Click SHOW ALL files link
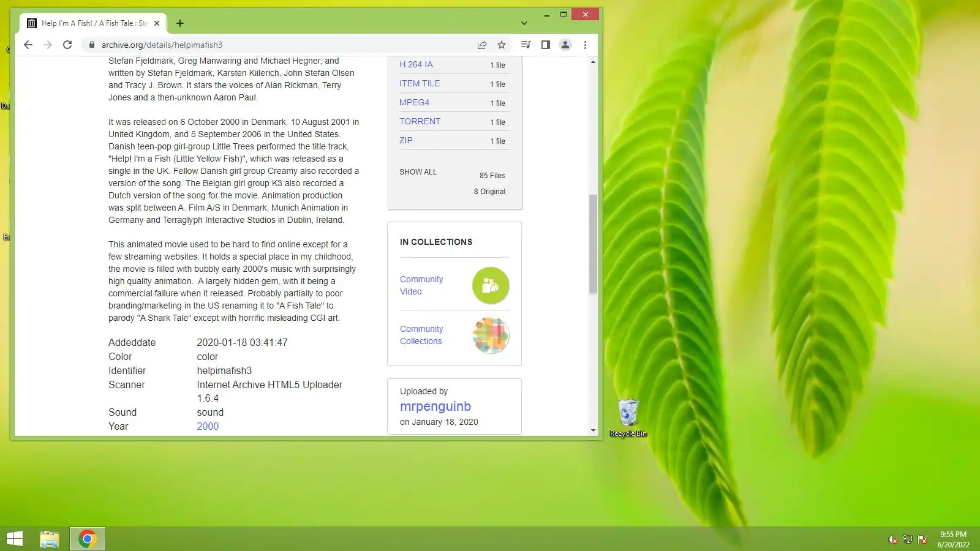Screen dimensions: 980x551 [418, 172]
